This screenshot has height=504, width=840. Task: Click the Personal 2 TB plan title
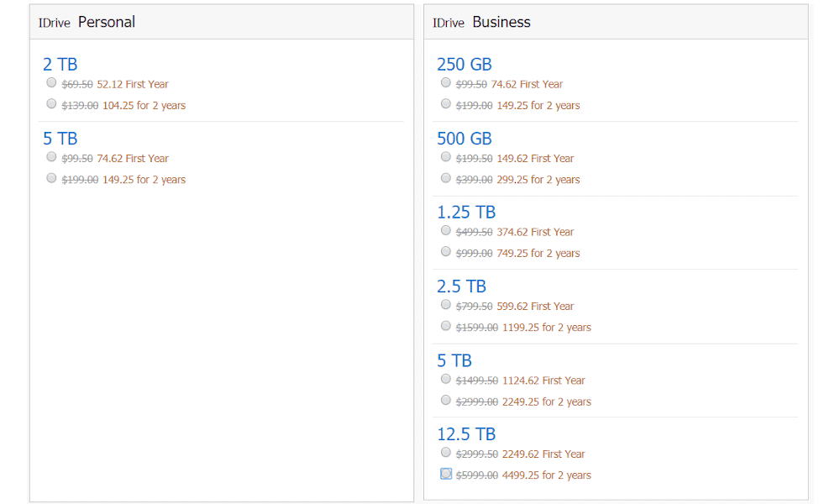(60, 65)
